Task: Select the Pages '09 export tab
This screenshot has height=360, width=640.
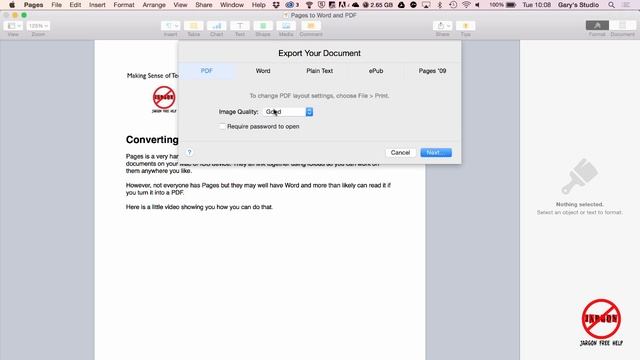Action: coord(432,71)
